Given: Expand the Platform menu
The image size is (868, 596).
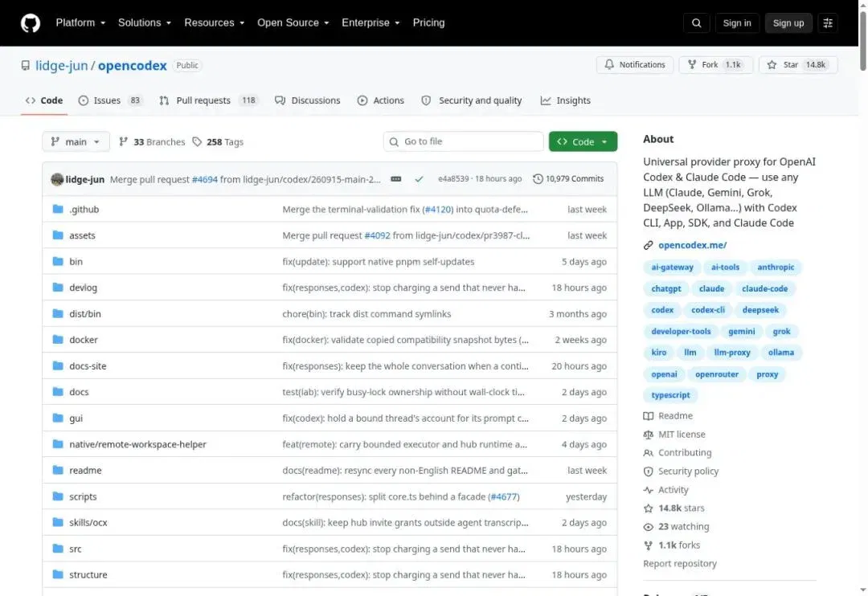Looking at the screenshot, I should tap(80, 22).
